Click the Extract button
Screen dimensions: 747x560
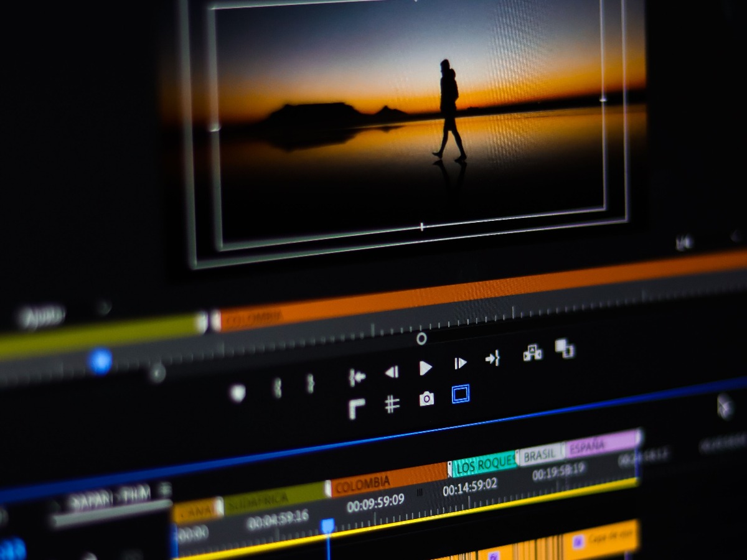pos(565,348)
